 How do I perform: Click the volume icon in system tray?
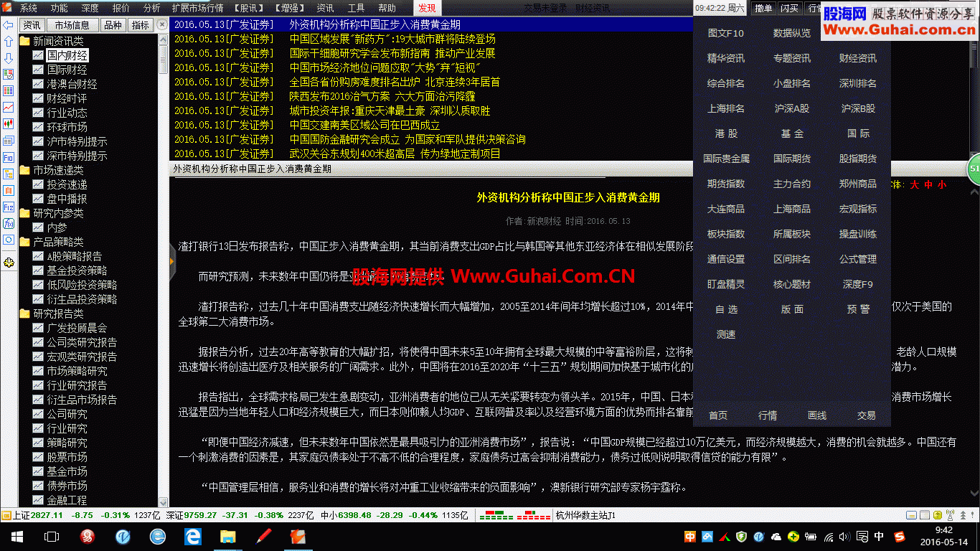coord(844,537)
